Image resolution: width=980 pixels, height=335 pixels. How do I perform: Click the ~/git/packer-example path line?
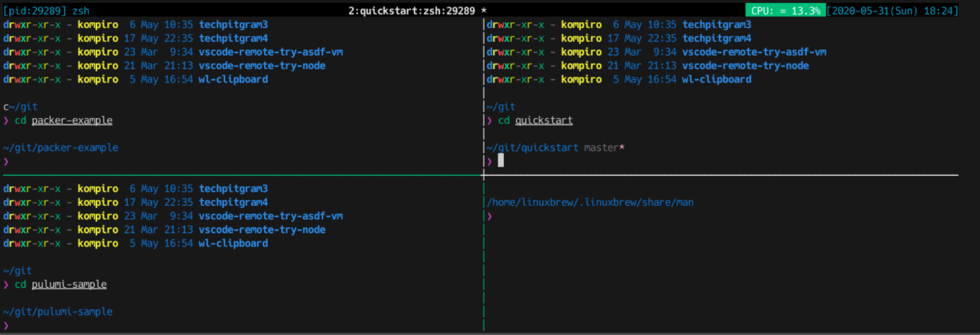(x=61, y=148)
